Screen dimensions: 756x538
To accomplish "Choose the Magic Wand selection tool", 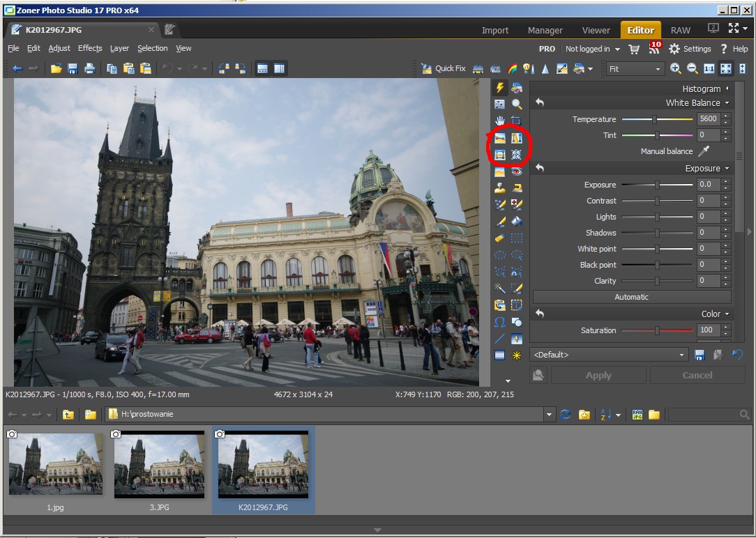I will 500,288.
